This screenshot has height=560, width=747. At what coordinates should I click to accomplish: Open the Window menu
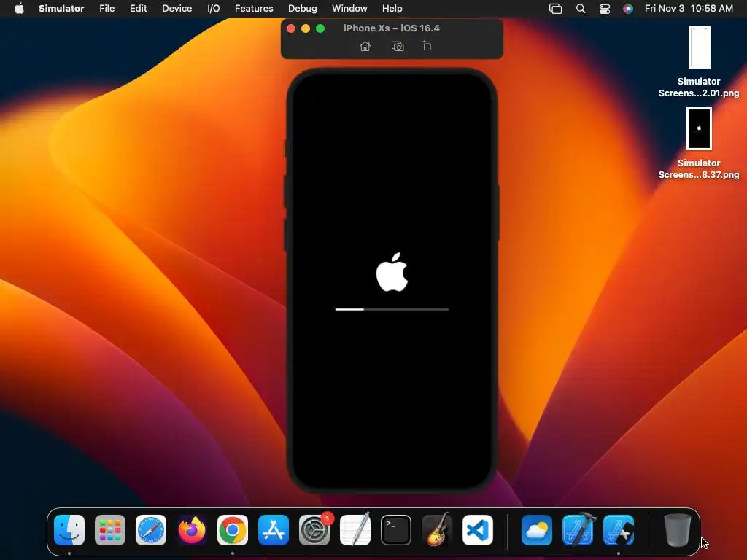pyautogui.click(x=349, y=8)
